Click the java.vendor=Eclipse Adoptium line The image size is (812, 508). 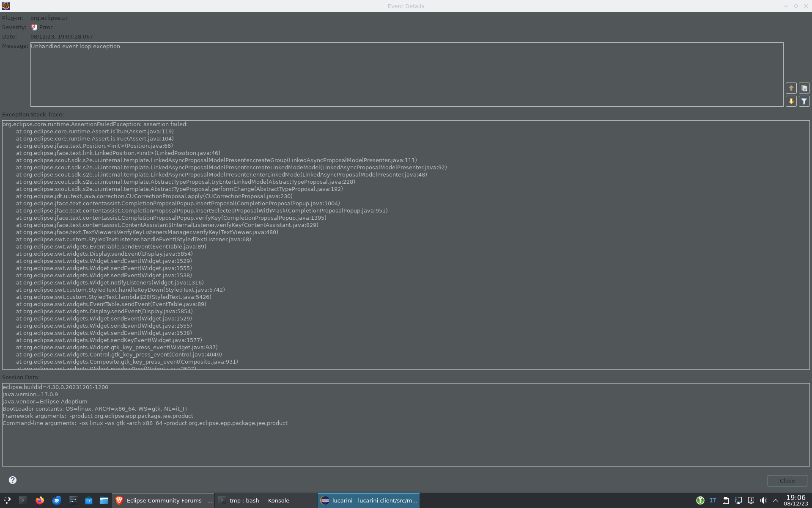[x=45, y=402]
